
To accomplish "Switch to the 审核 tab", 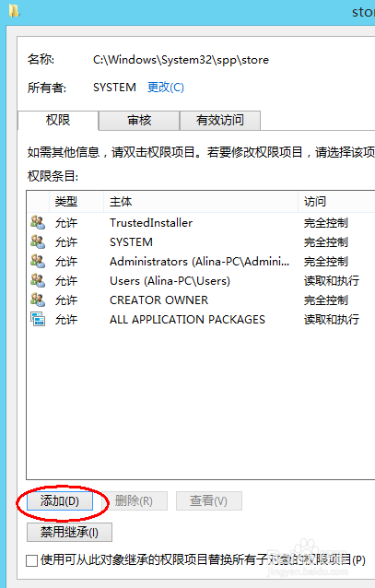I will (139, 121).
